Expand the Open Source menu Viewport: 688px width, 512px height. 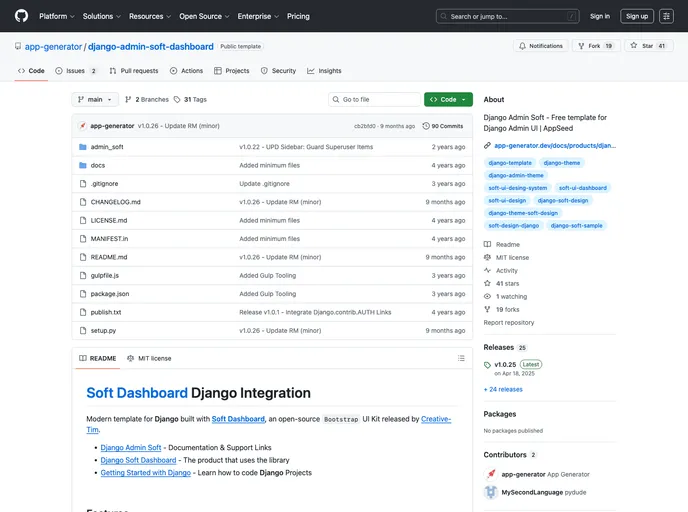click(204, 16)
